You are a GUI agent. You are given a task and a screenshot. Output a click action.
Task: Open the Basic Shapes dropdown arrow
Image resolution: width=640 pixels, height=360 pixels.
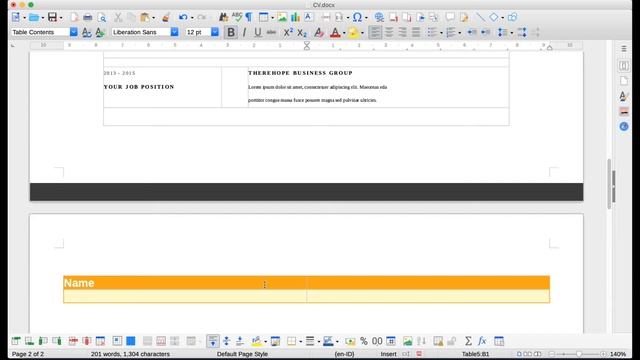(502, 18)
